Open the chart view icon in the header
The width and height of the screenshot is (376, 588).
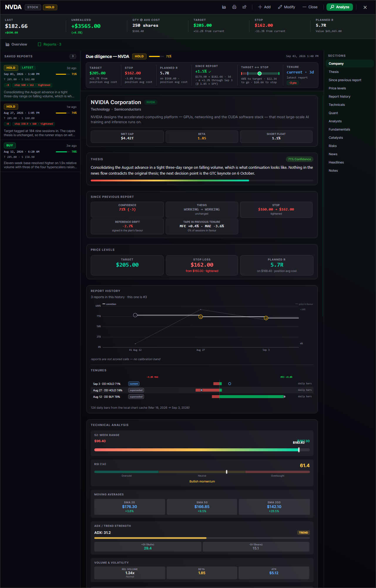coord(224,7)
